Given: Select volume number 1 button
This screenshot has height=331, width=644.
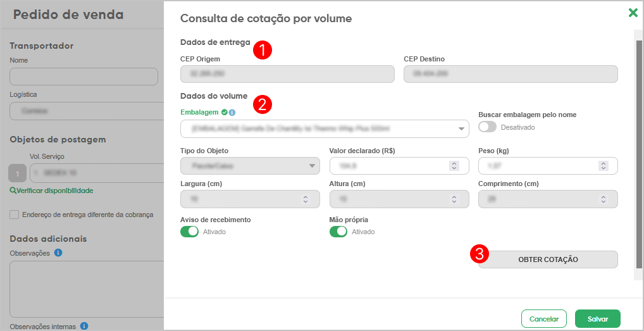Looking at the screenshot, I should click(17, 173).
